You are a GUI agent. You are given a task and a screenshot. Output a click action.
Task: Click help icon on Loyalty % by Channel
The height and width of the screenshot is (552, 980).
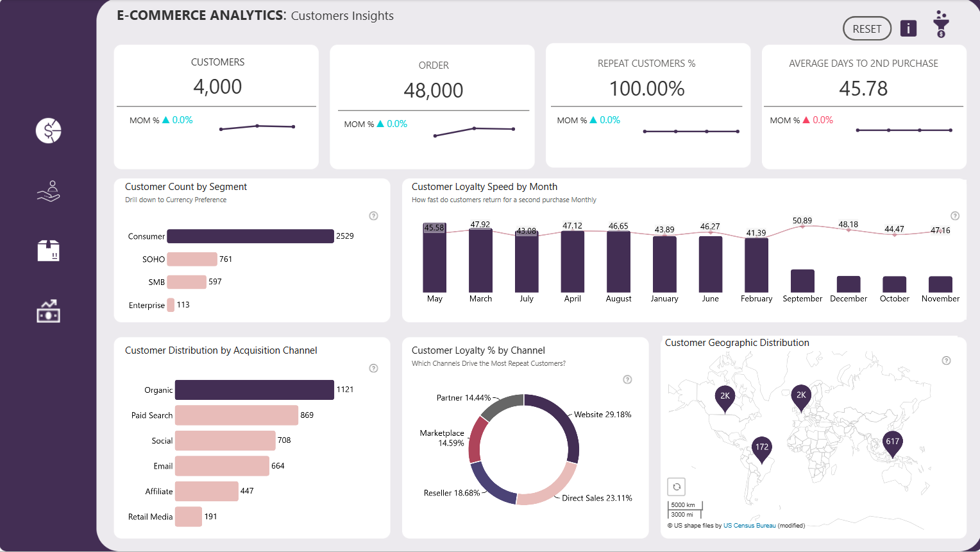628,379
